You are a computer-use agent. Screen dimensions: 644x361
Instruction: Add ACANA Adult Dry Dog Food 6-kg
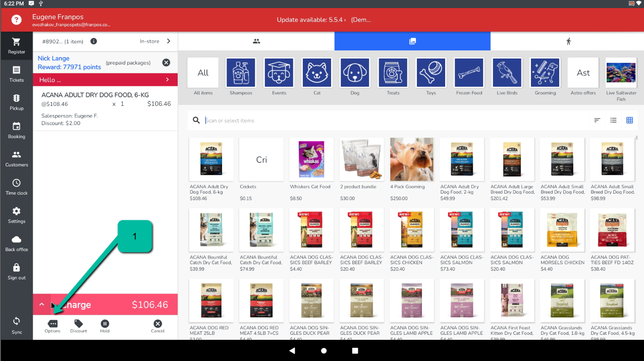click(x=211, y=169)
